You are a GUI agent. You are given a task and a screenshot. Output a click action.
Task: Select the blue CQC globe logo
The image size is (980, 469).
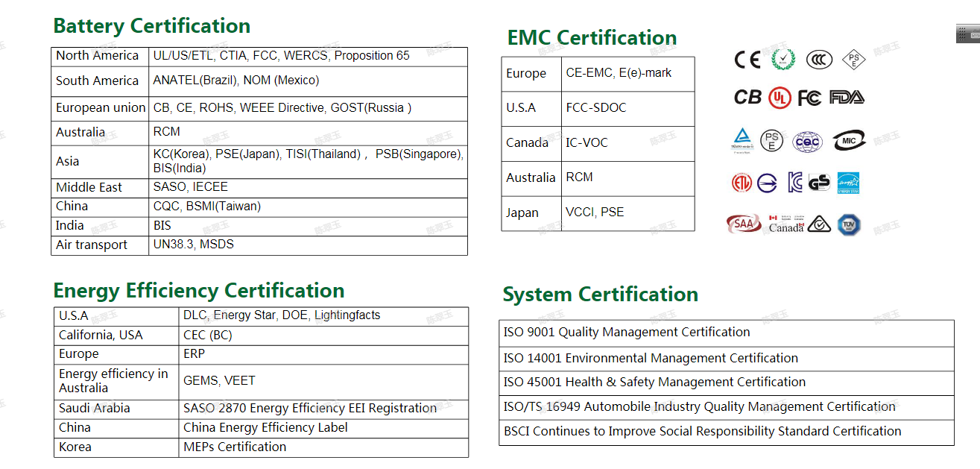point(806,141)
